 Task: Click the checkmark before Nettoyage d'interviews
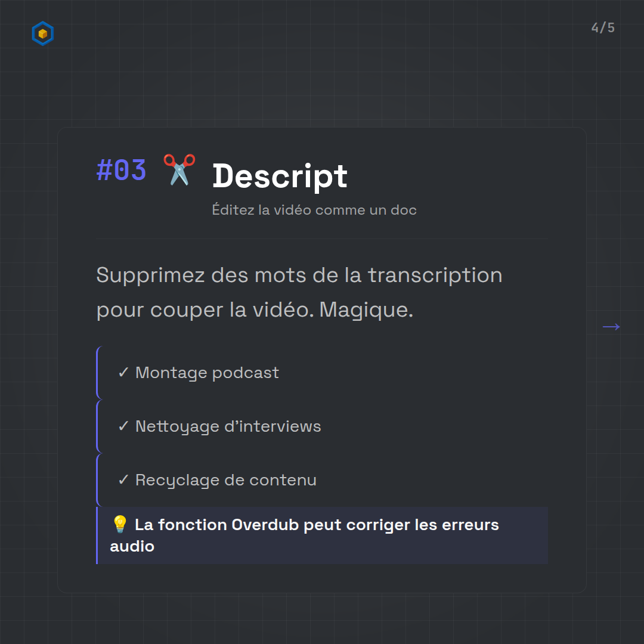(123, 426)
